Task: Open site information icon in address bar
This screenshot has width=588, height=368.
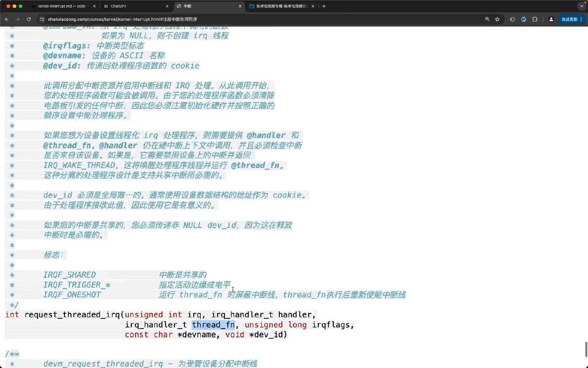Action: (x=42, y=19)
